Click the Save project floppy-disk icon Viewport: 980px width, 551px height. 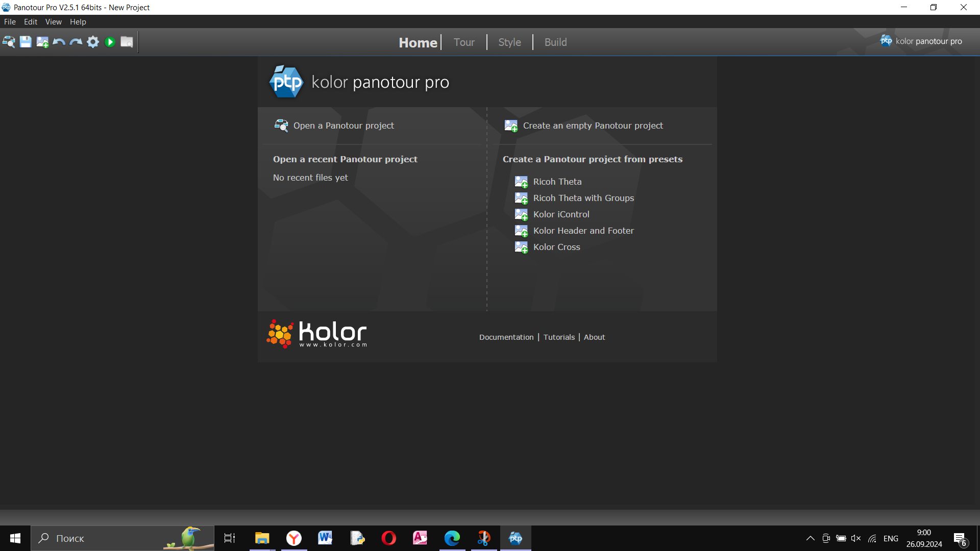[26, 42]
